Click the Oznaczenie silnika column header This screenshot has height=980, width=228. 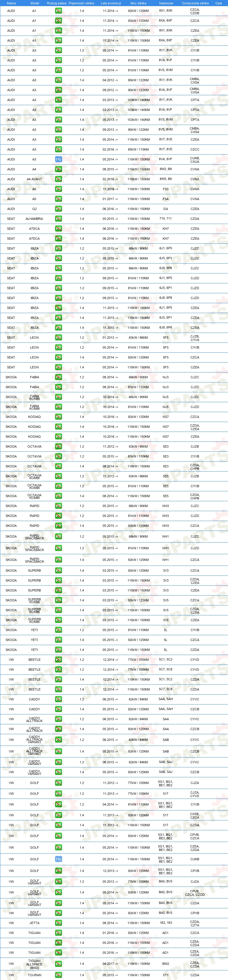(195, 3)
